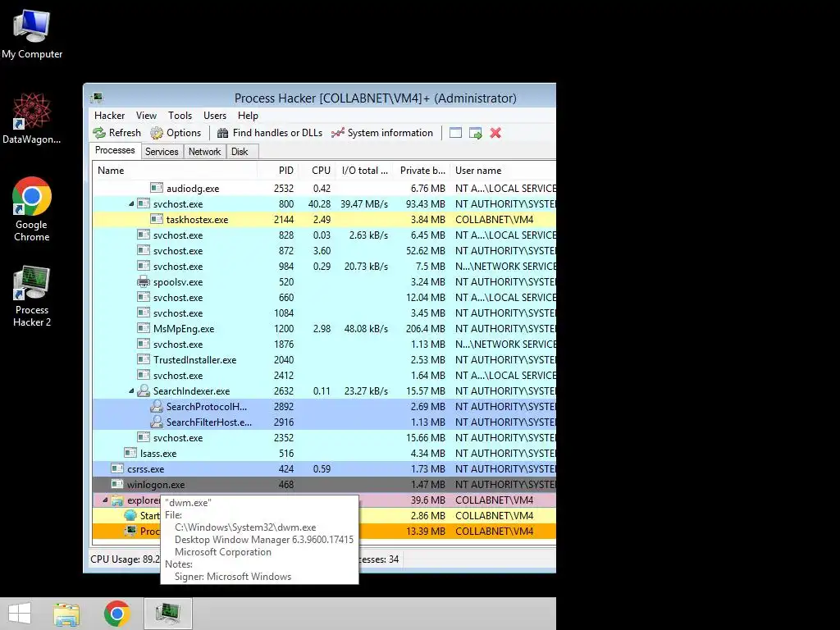840x630 pixels.
Task: Click the red X terminate window icon
Action: [x=495, y=133]
